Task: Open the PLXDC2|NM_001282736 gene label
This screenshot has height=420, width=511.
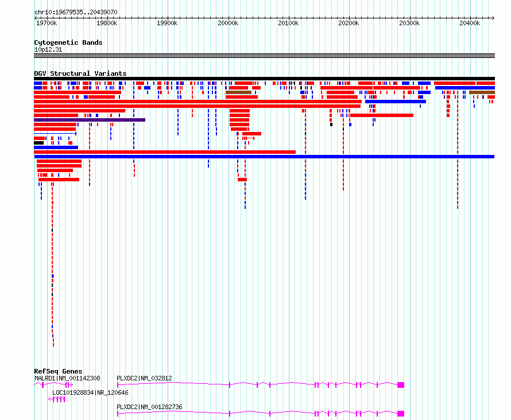Action: tap(150, 407)
